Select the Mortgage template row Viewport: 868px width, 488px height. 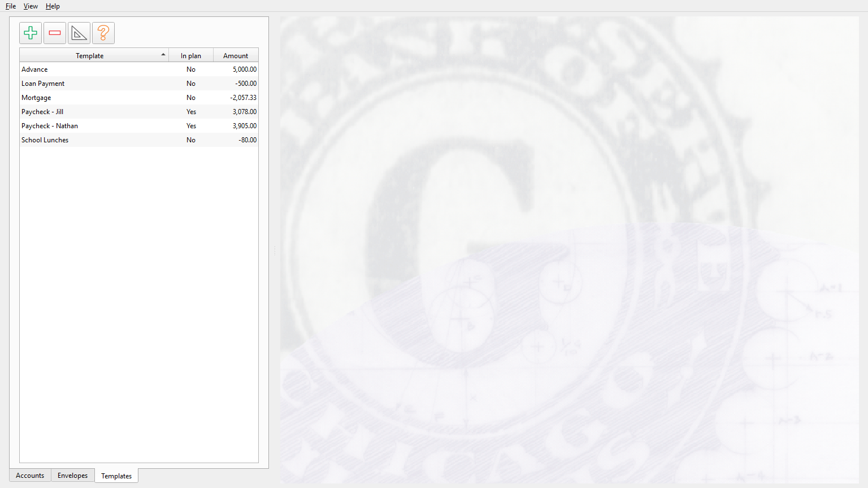pos(139,98)
